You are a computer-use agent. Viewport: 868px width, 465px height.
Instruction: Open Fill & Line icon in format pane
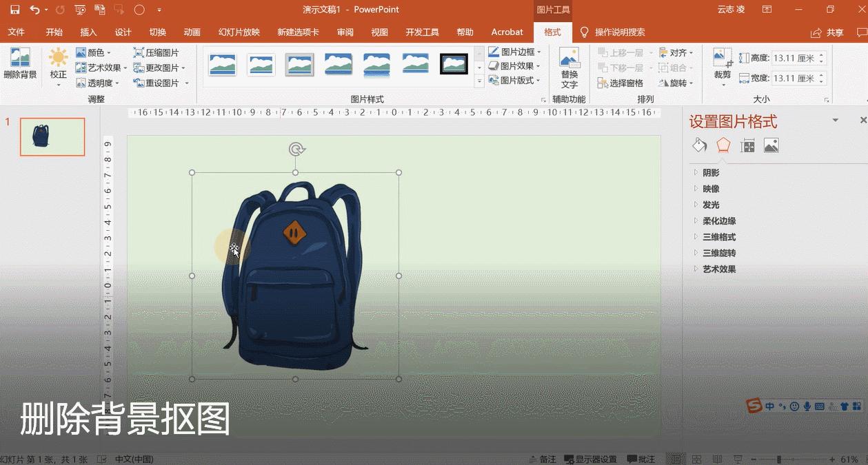[699, 145]
